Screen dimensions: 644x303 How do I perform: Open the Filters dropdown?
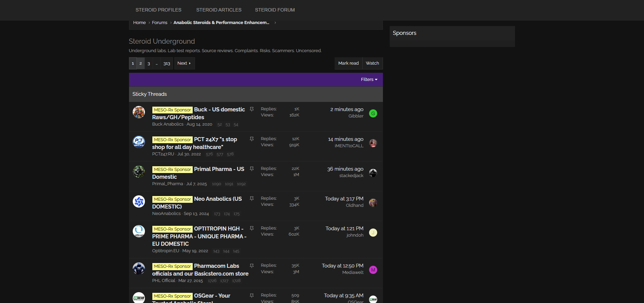tap(369, 80)
